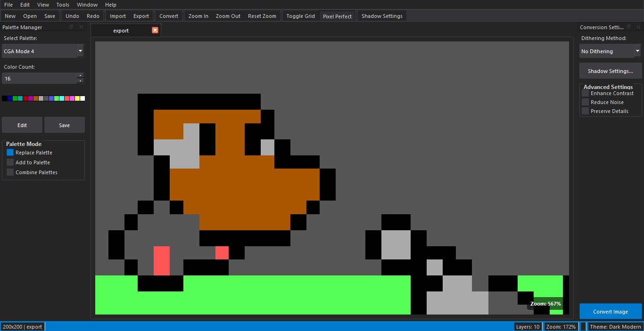644x331 pixels.
Task: Select the black palette swatch
Action: coord(5,98)
